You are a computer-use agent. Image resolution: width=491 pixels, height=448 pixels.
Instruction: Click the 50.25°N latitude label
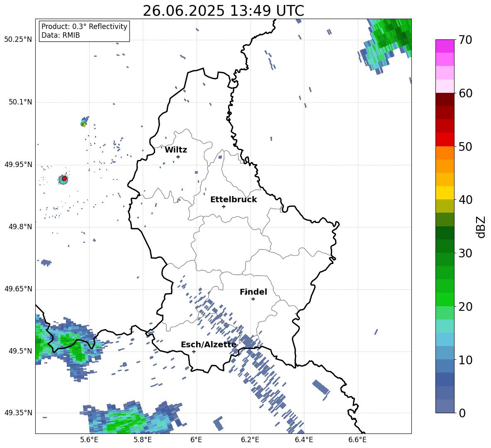click(18, 40)
